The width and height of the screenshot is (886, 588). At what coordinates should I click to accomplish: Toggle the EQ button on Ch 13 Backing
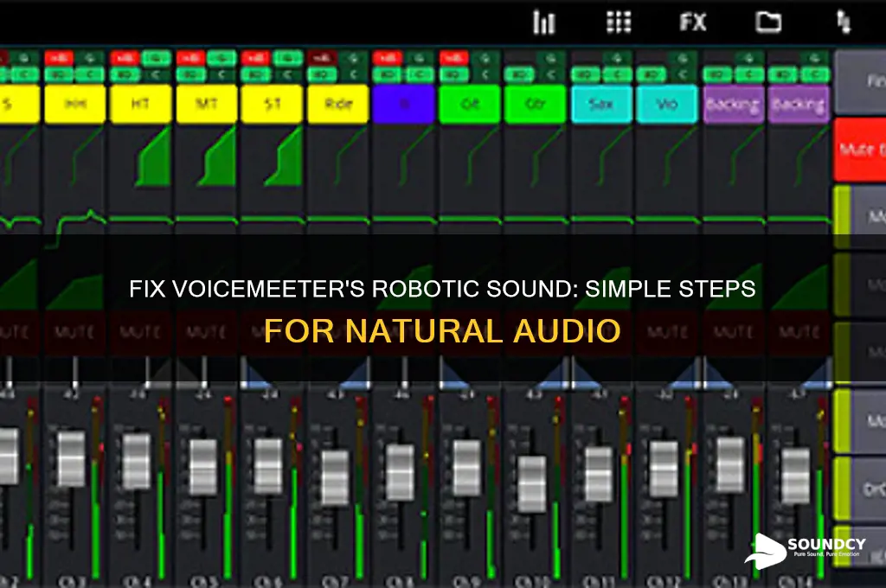click(x=717, y=74)
